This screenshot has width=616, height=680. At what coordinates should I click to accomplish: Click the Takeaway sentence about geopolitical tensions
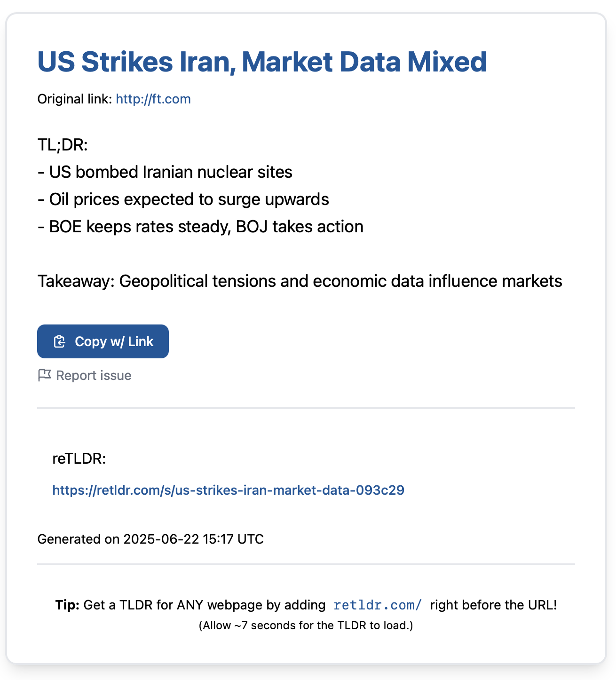click(x=300, y=281)
